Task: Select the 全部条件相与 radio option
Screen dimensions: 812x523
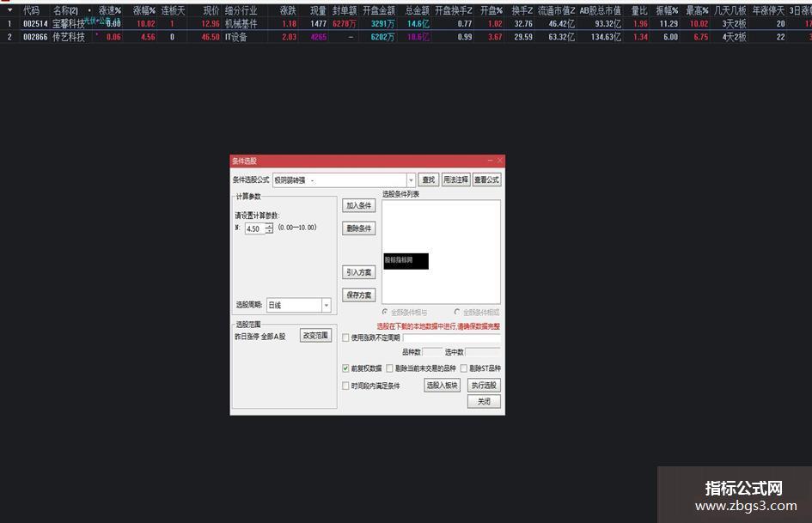Action: point(385,313)
